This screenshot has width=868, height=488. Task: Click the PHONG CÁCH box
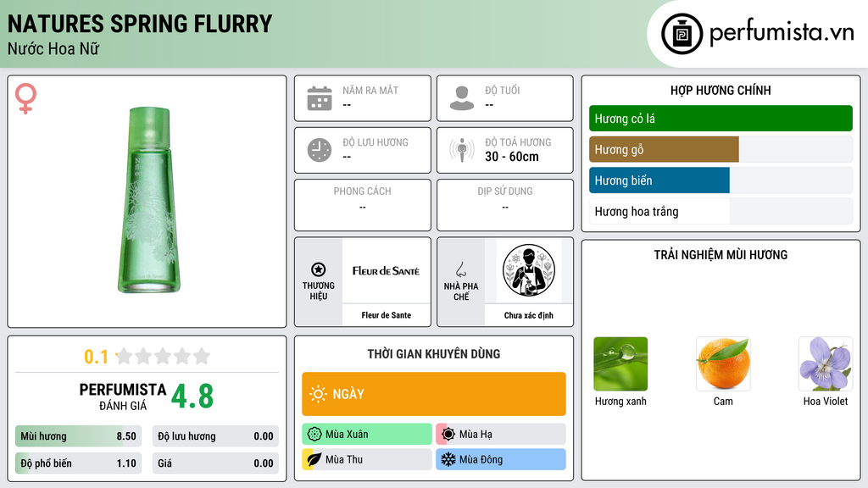(x=363, y=205)
